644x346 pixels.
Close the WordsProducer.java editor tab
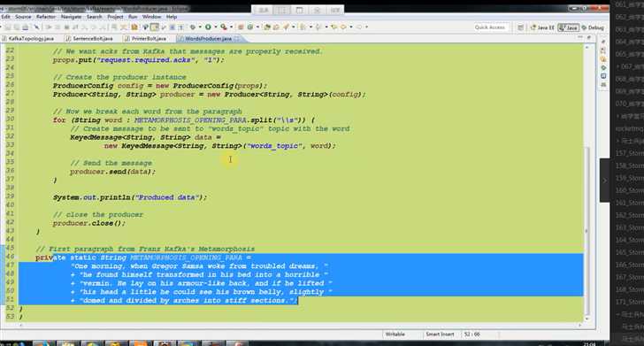click(x=237, y=39)
